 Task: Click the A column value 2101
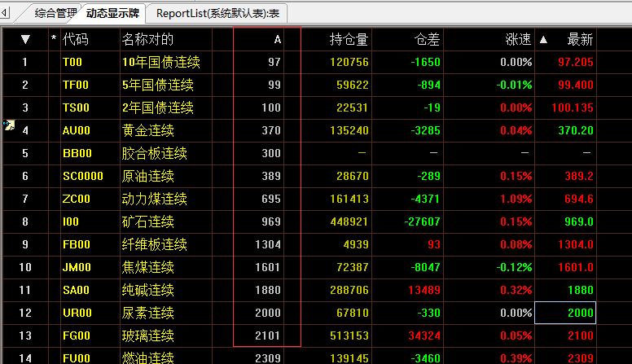coord(268,335)
